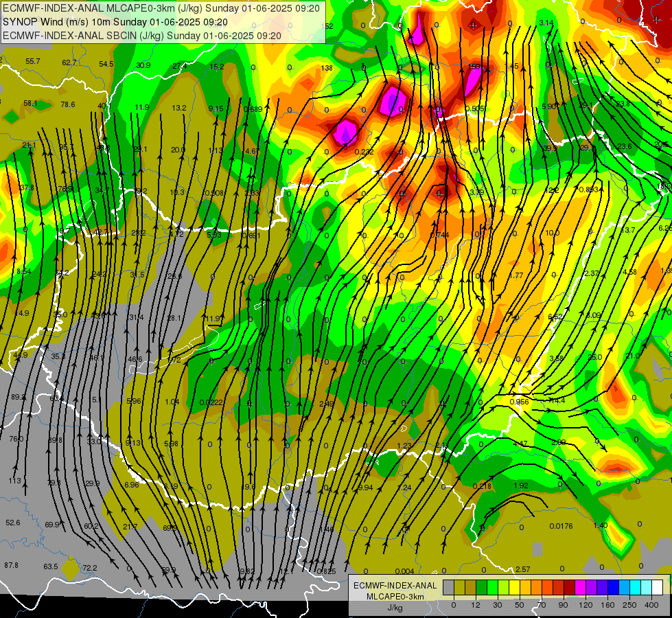This screenshot has width=672, height=618.
Task: Click the map value 138
Action: (x=327, y=68)
